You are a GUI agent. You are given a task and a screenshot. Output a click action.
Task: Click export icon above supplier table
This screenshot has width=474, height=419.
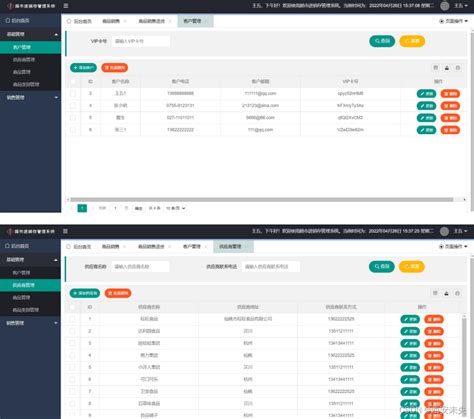tap(446, 293)
